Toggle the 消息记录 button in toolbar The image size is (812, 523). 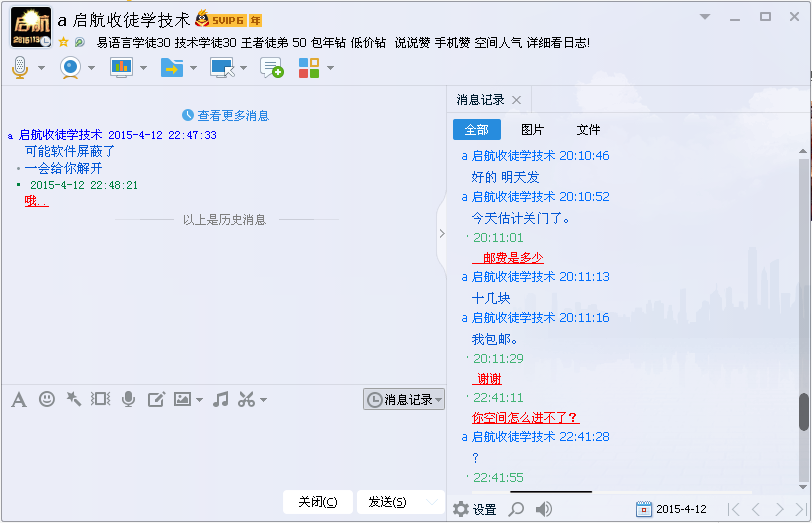click(403, 399)
